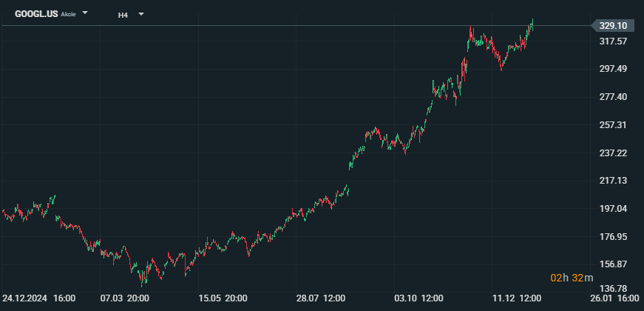Select the 329.10 current price tag
Screen dimensions: 644x311
click(612, 26)
